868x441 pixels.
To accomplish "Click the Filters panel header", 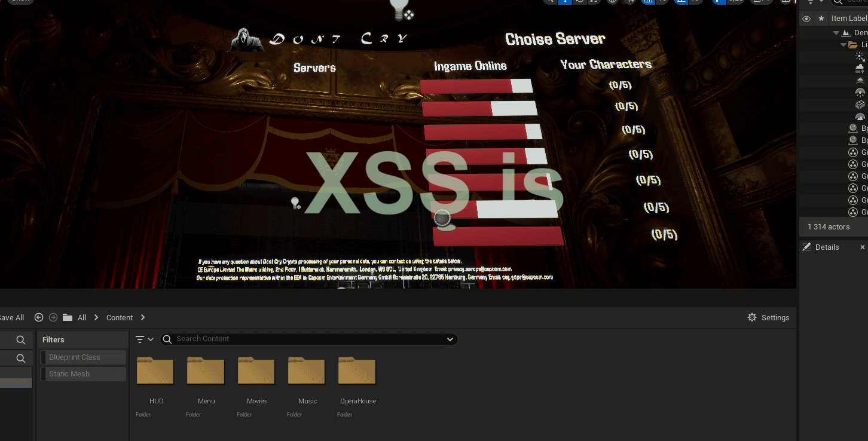I will 82,339.
